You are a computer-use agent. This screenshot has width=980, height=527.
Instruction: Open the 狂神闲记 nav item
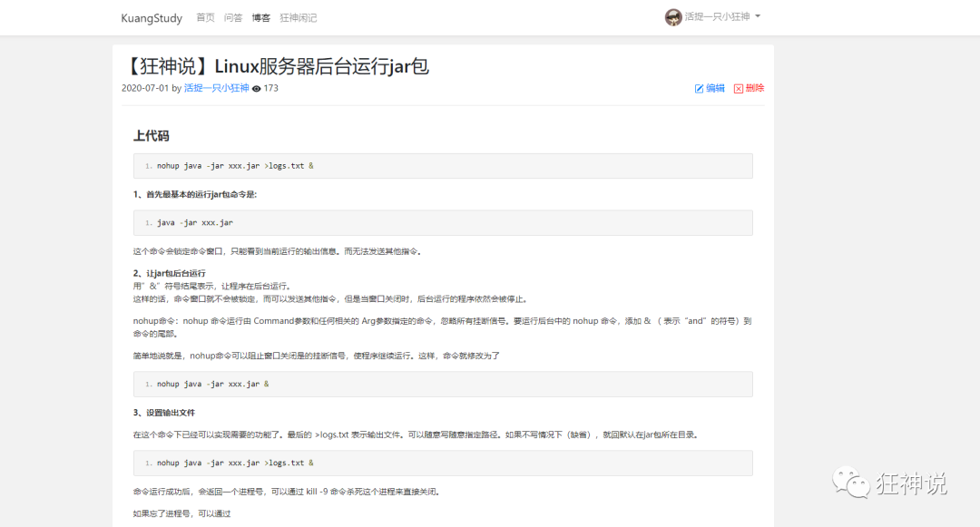299,17
